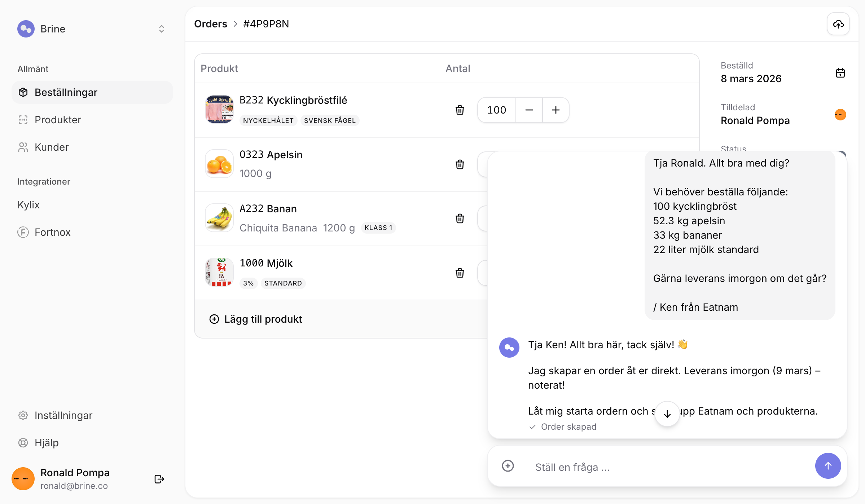
Task: Click the chat attachment plus icon
Action: tap(508, 466)
